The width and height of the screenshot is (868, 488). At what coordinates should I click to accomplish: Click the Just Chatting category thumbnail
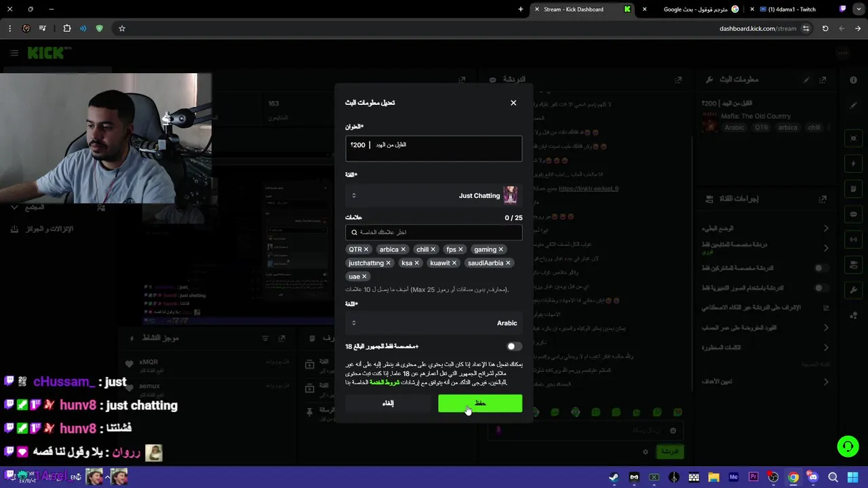pyautogui.click(x=510, y=195)
